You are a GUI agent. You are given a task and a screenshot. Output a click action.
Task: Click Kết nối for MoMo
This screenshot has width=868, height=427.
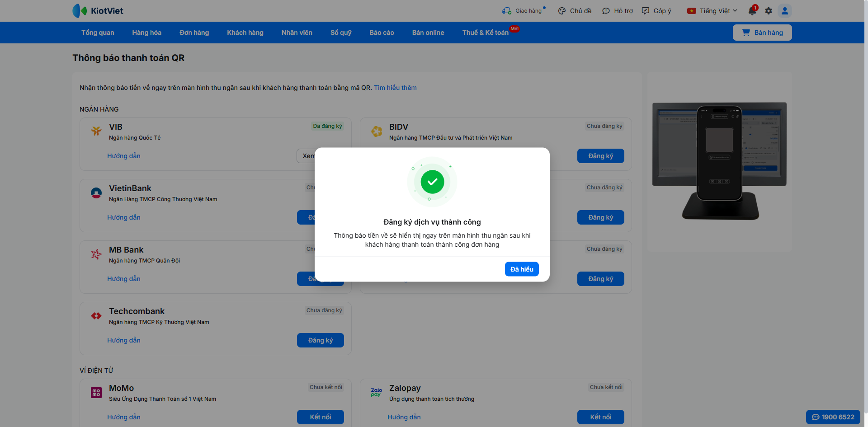[x=321, y=417]
